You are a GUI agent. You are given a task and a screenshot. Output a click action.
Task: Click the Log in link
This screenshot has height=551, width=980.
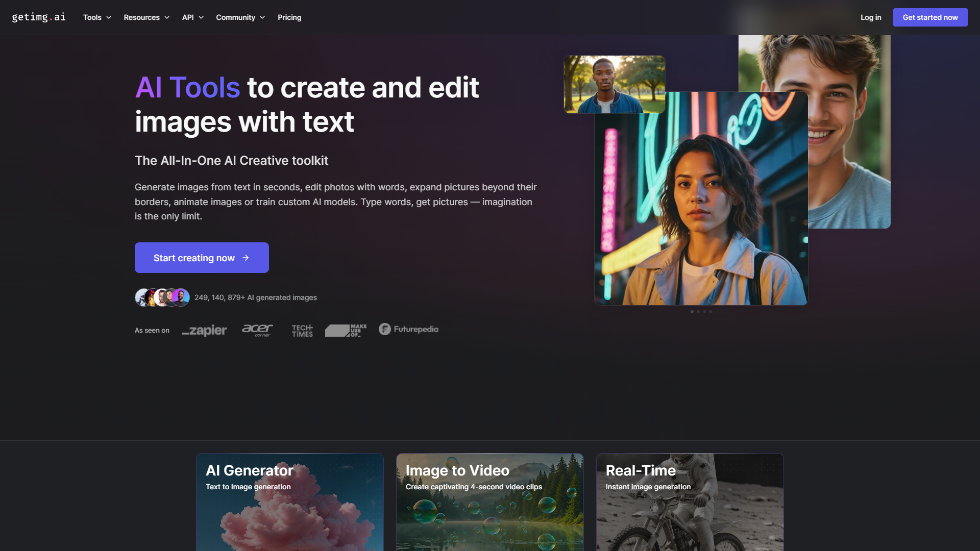[x=870, y=17]
